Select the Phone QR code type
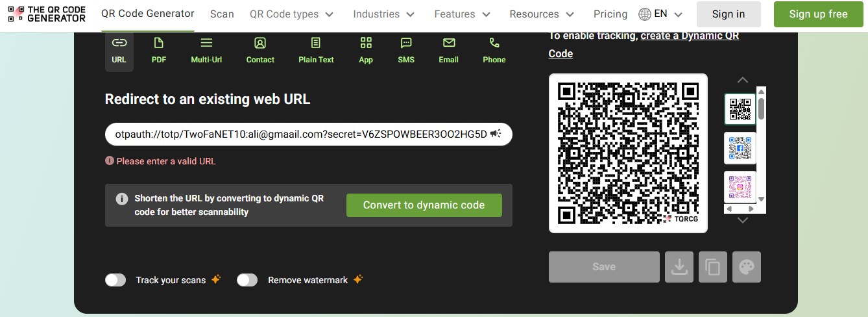This screenshot has height=317, width=868. click(x=494, y=51)
